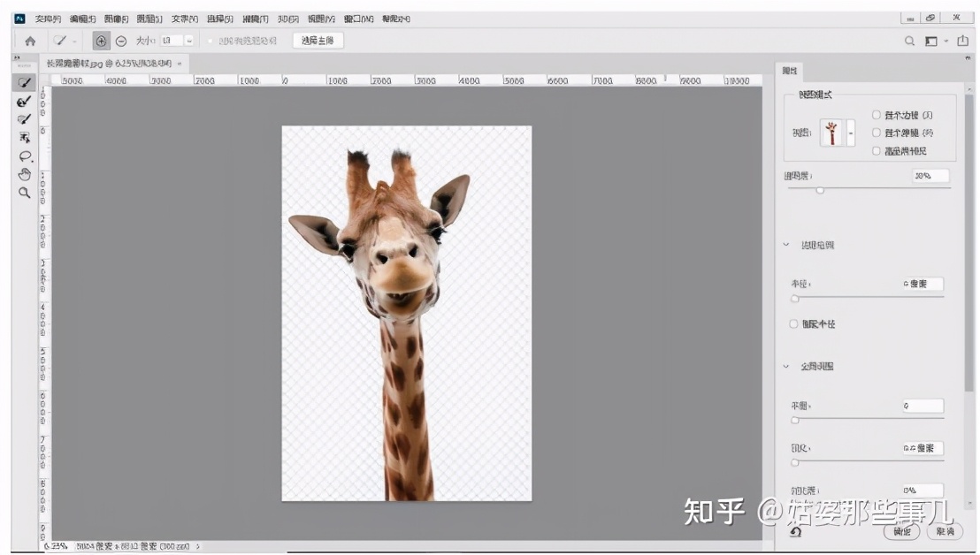Viewport: 980px width, 555px height.
Task: Enable the 显示边缘 checkbox
Action: pyautogui.click(x=876, y=115)
